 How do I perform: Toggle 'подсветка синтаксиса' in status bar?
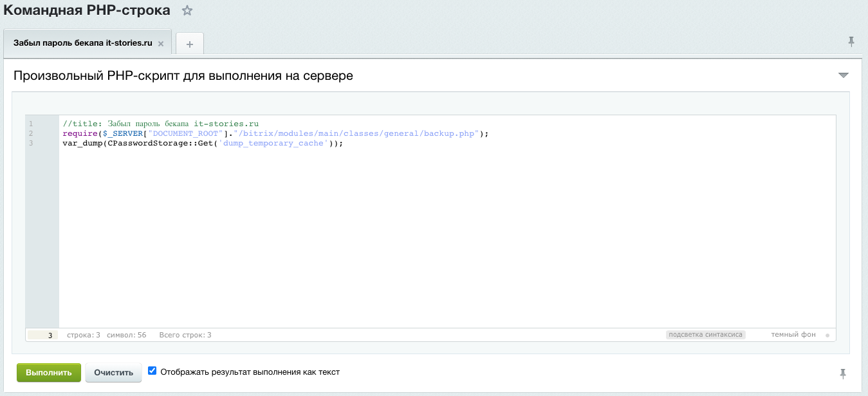(705, 335)
